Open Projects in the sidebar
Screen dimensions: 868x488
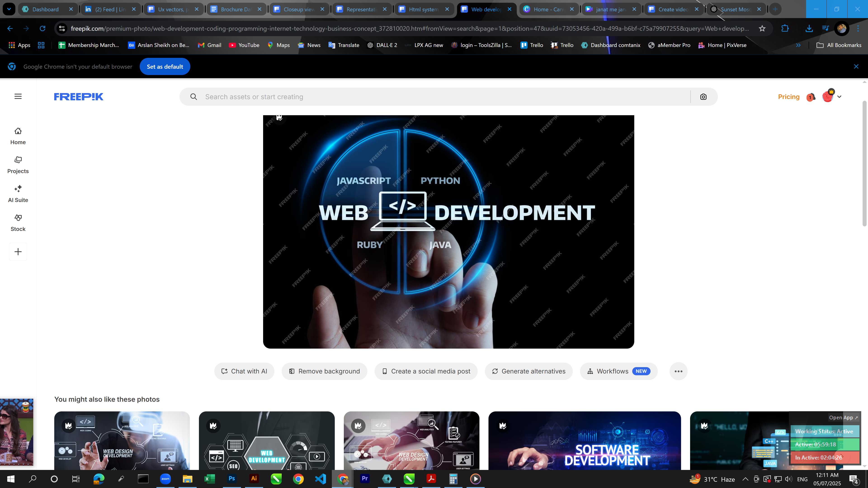pyautogui.click(x=18, y=165)
